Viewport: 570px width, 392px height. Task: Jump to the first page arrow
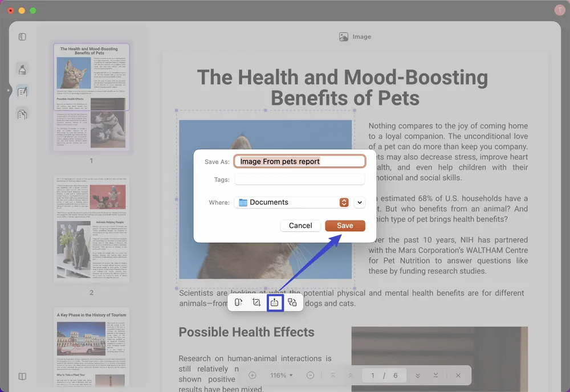click(x=333, y=375)
